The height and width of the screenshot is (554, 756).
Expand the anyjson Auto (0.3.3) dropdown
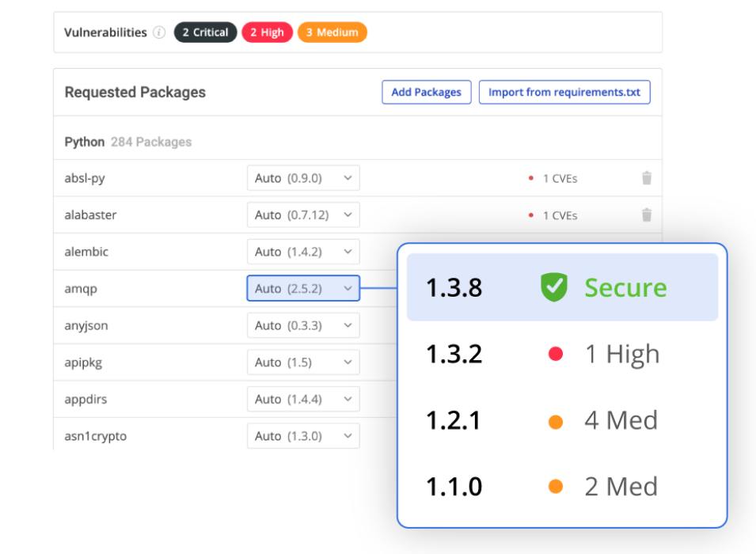(x=303, y=325)
